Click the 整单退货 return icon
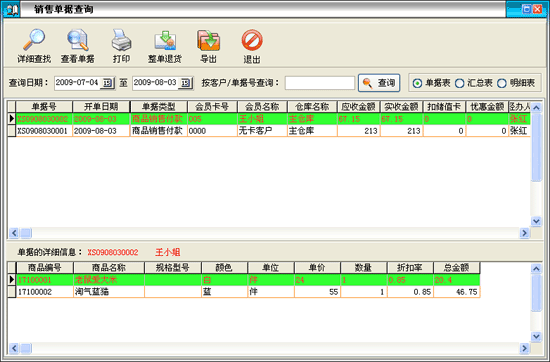The height and width of the screenshot is (362, 550). click(165, 40)
